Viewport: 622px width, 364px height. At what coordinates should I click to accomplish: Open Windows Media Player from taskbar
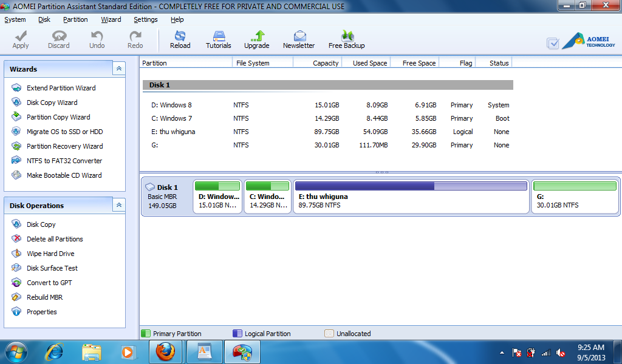tap(128, 352)
